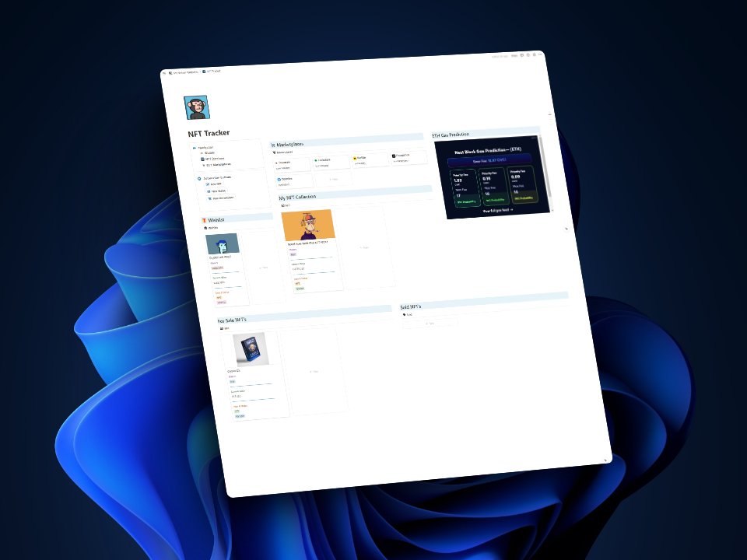This screenshot has height=560, width=747.
Task: Select the Sold view tab
Action: 408,315
